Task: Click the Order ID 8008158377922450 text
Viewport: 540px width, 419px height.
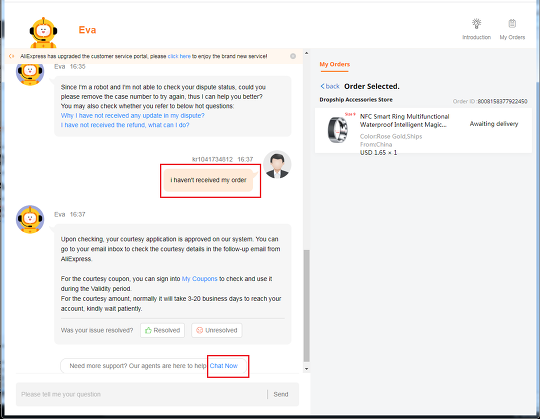Action: pos(490,101)
